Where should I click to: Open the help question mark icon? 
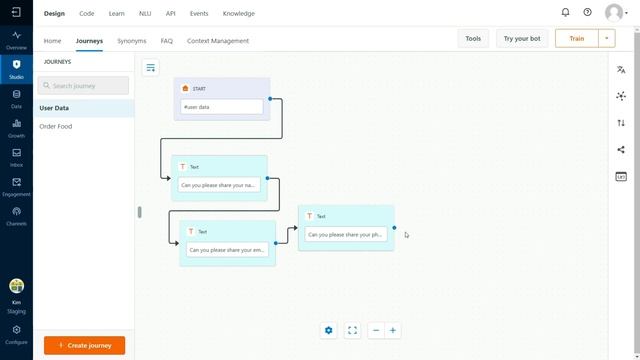587,12
